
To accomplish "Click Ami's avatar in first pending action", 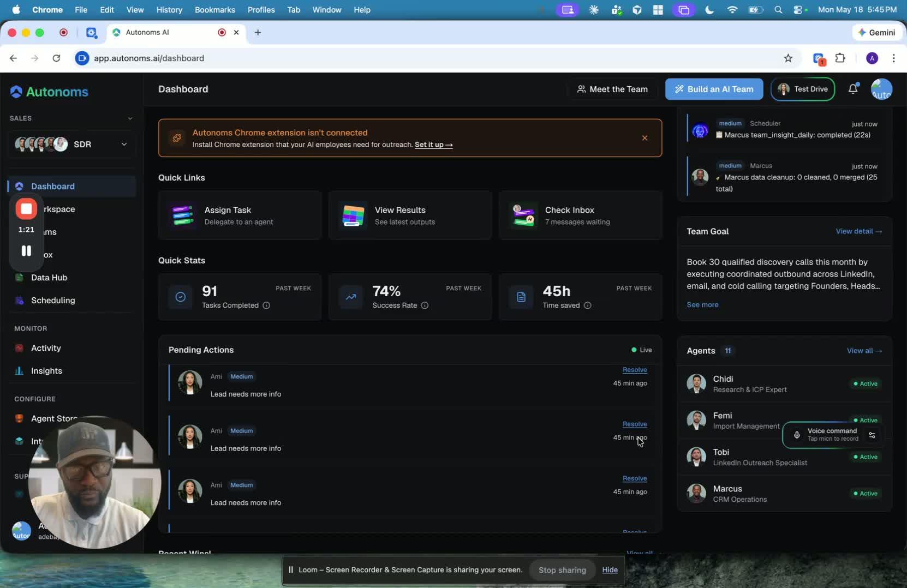I will pyautogui.click(x=190, y=383).
